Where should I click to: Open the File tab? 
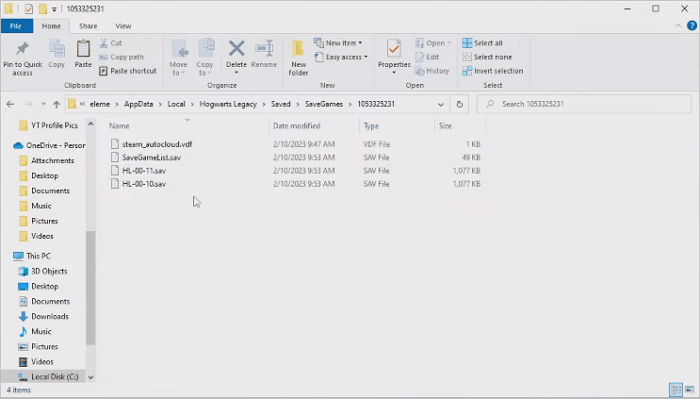coord(16,26)
